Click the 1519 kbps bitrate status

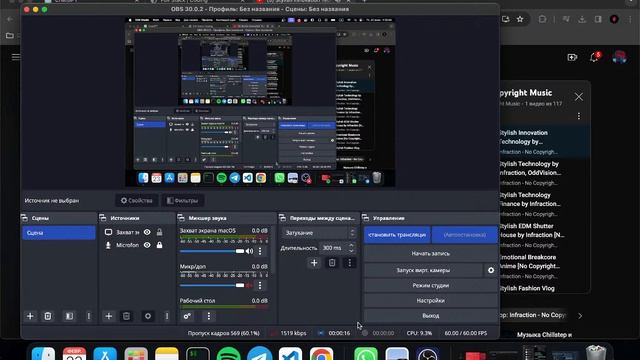(293, 333)
